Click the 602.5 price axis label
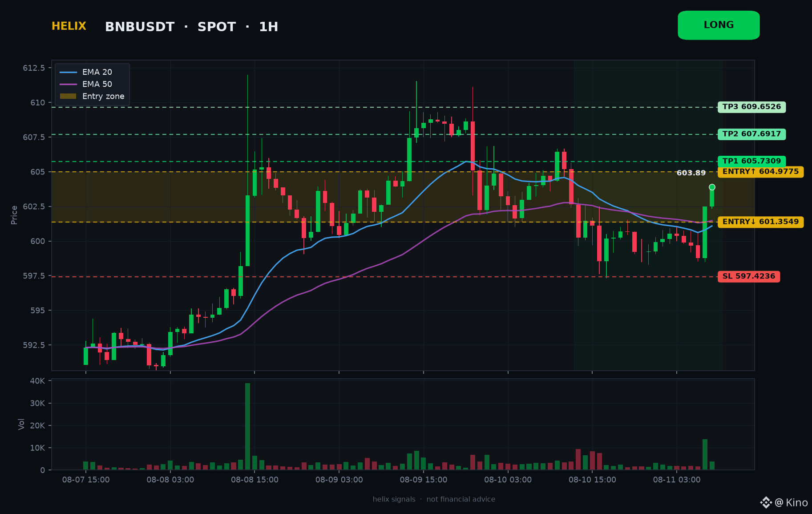The height and width of the screenshot is (514, 812). click(34, 206)
